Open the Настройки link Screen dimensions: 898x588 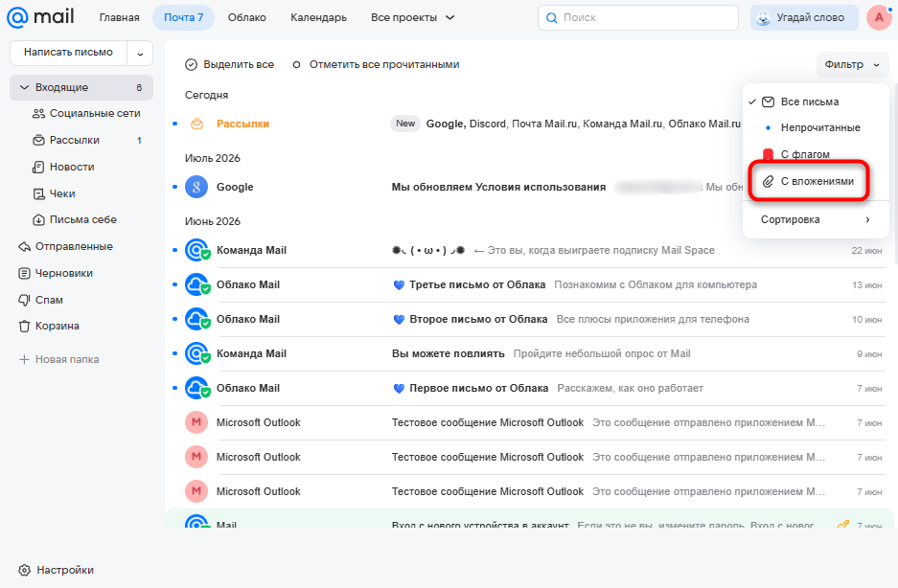pos(65,570)
